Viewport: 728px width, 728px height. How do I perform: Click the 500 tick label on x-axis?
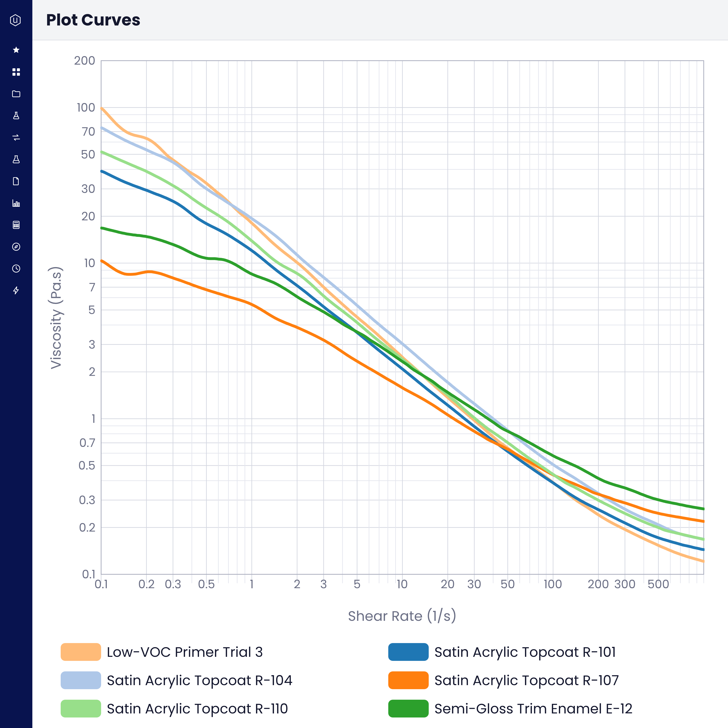658,584
